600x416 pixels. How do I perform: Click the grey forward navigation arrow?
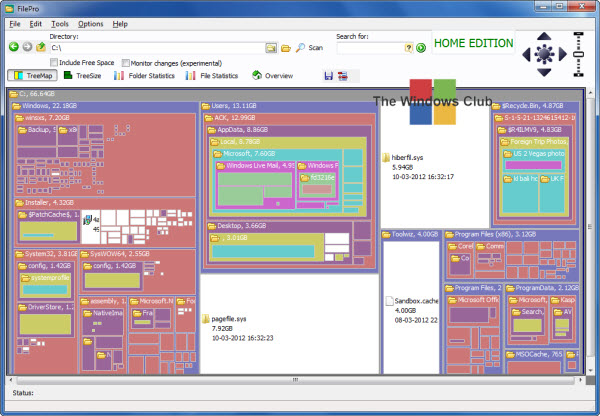pos(27,47)
